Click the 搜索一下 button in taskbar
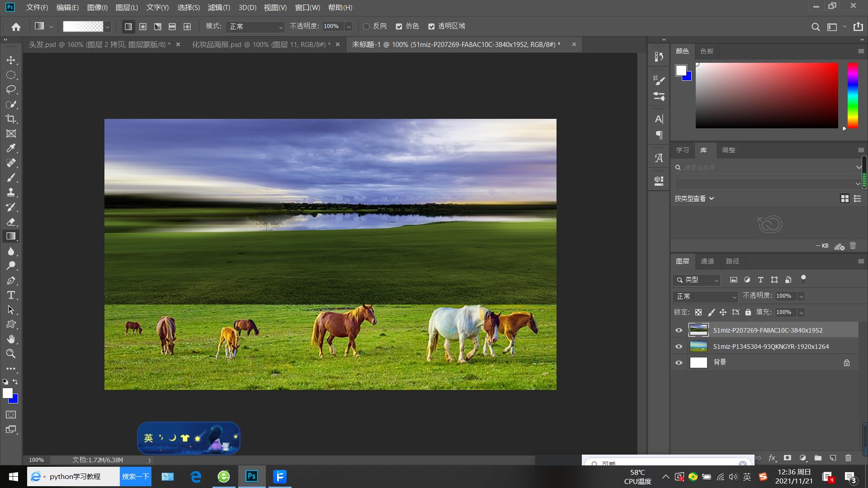 pyautogui.click(x=135, y=477)
